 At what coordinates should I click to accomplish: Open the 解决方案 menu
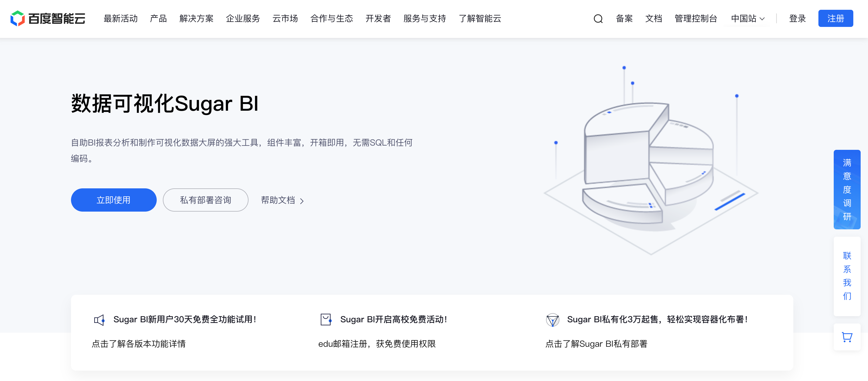coord(196,19)
